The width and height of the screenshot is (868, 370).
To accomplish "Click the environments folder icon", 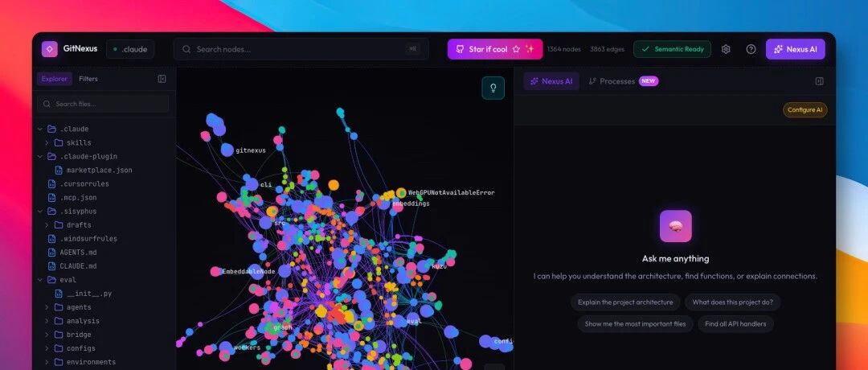I will tap(59, 362).
